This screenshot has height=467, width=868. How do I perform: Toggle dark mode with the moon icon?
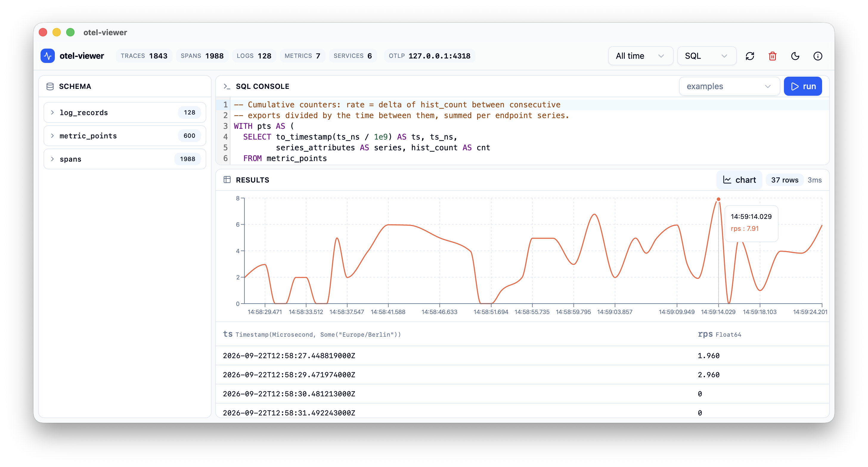(795, 56)
